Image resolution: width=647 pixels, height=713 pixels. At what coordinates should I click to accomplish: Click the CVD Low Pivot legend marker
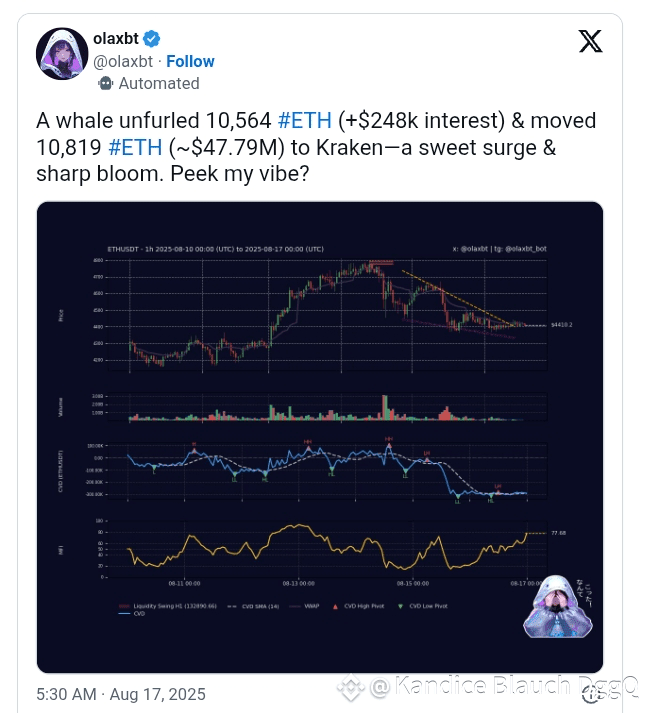tap(401, 606)
